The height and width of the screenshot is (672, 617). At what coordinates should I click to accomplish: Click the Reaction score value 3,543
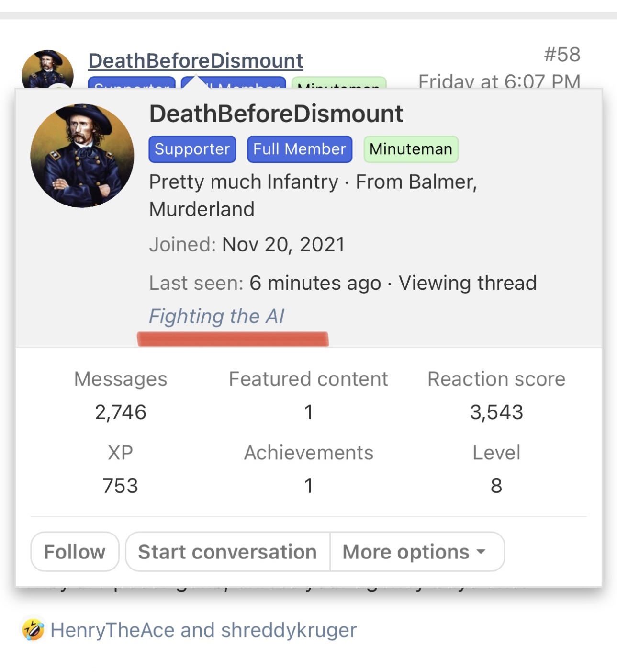(496, 412)
